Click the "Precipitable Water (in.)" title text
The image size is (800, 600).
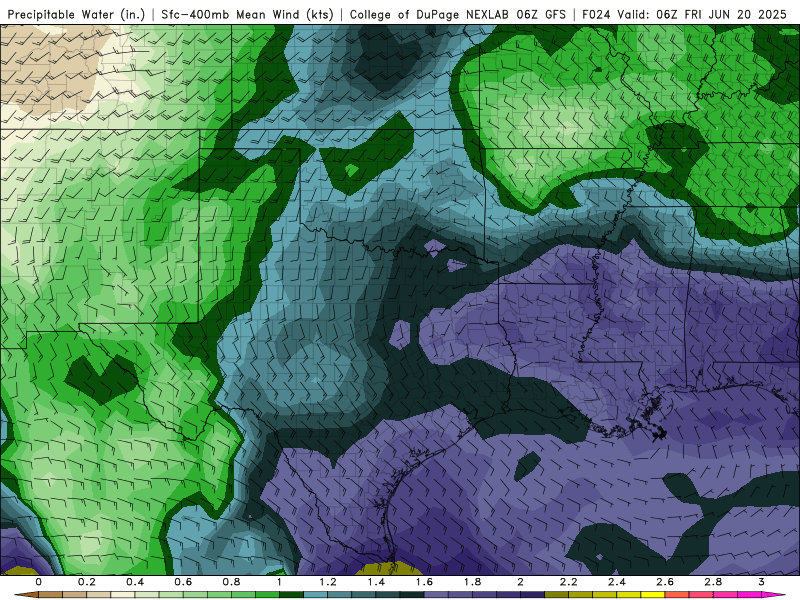click(76, 15)
